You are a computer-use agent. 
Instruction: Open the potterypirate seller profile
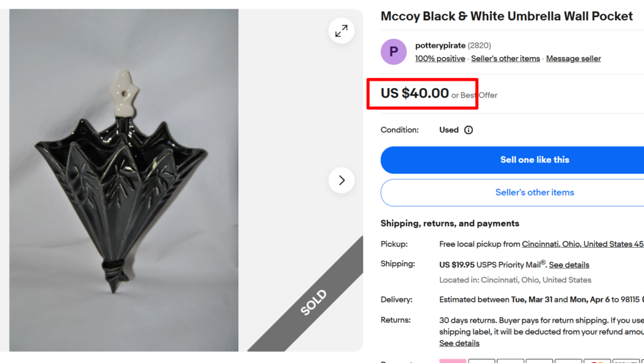(440, 45)
